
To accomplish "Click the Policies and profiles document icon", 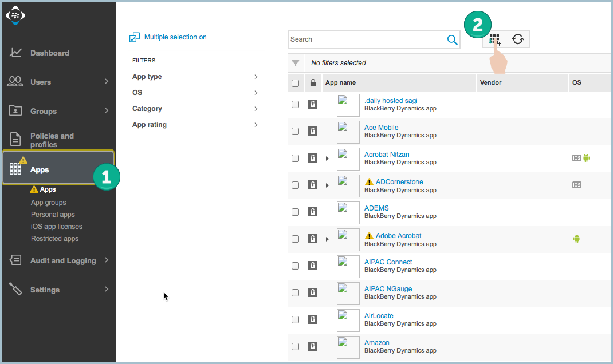I will point(15,140).
